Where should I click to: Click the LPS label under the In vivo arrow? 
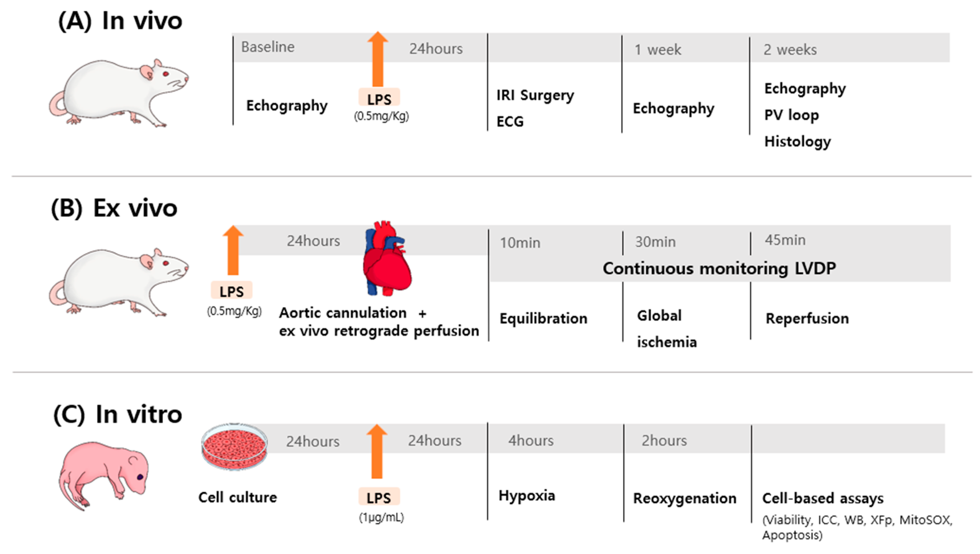(379, 99)
